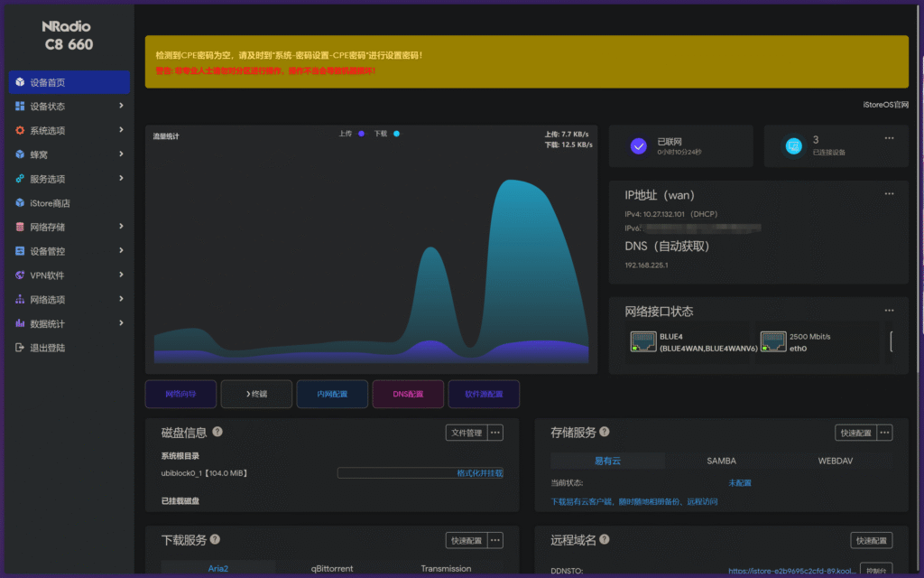Click the 退出登陆 logout icon
This screenshot has width=924, height=578.
click(x=21, y=348)
